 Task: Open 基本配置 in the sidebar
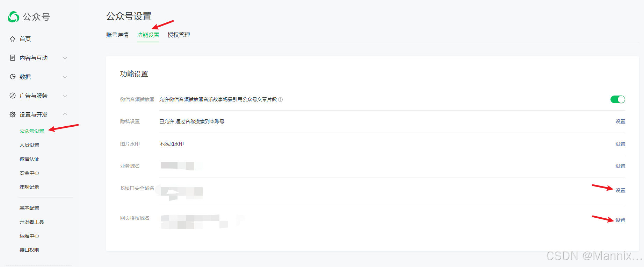click(29, 208)
